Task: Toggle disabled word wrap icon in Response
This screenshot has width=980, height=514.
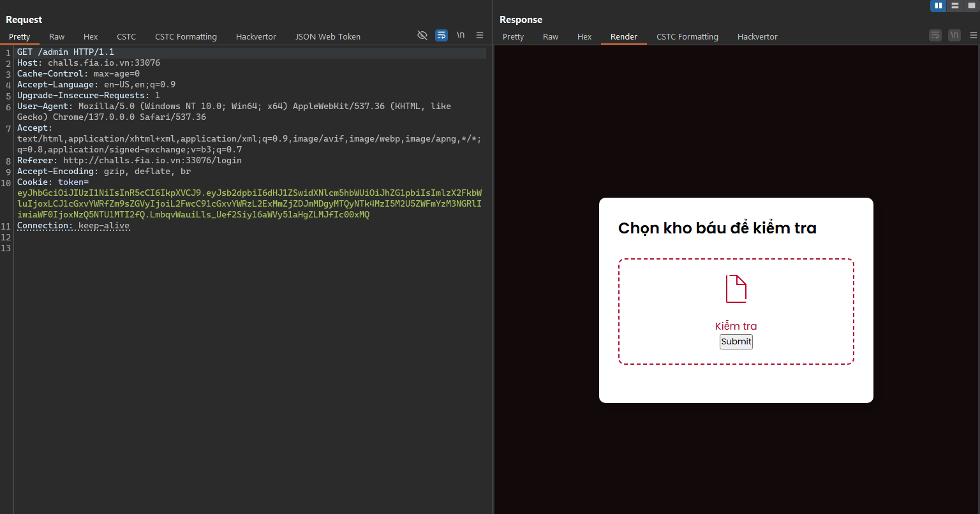Action: (935, 35)
